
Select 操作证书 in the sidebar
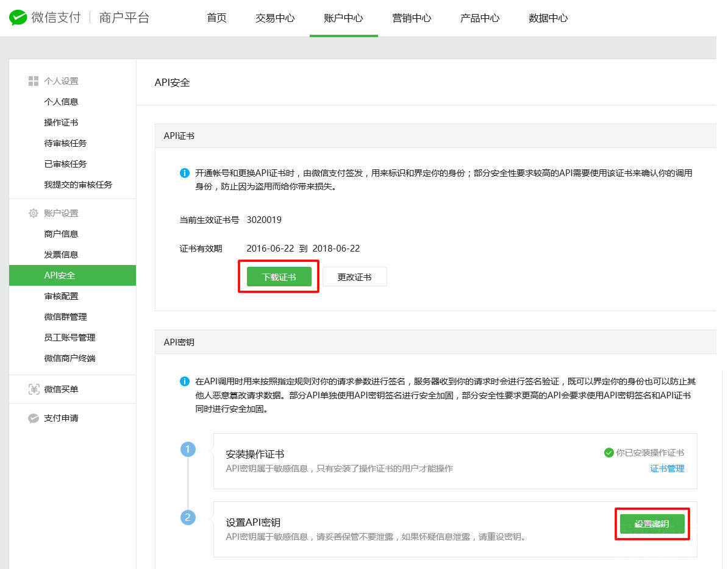pos(61,122)
